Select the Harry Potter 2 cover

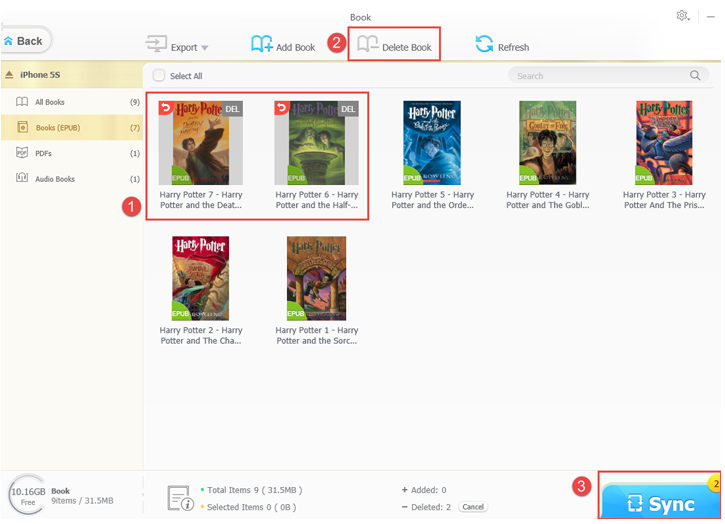(201, 278)
